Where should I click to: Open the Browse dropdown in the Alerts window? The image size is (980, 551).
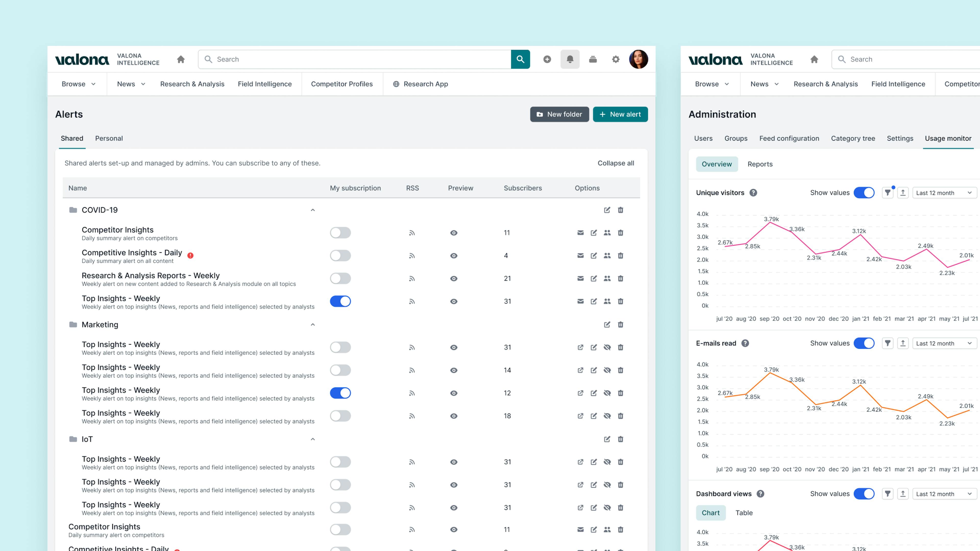[x=78, y=84]
